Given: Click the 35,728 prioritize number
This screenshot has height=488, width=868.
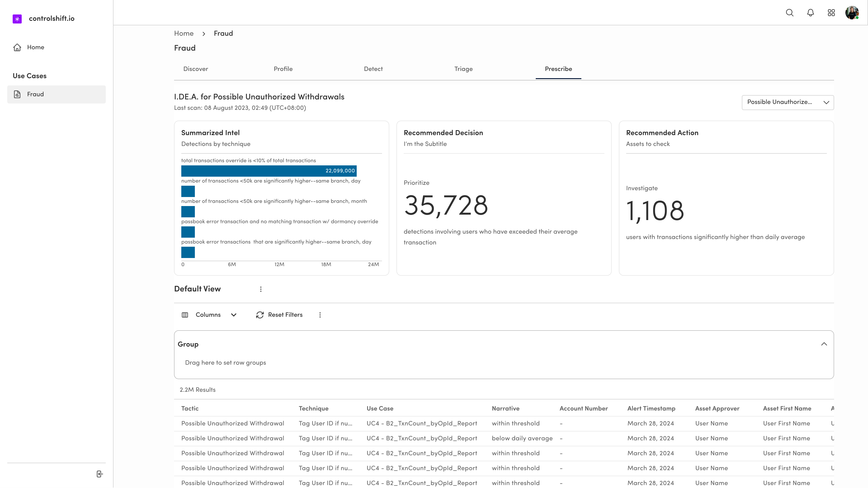Looking at the screenshot, I should click(x=446, y=206).
